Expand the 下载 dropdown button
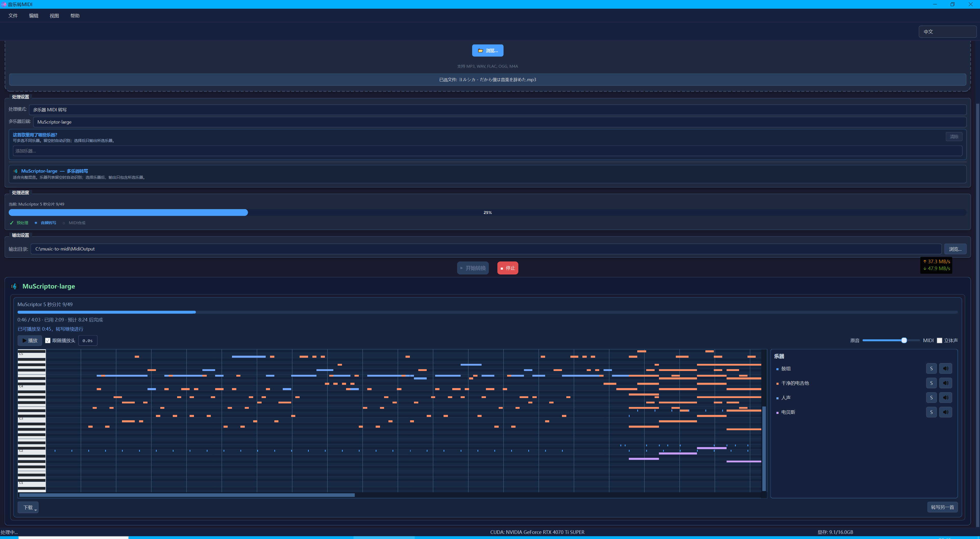Viewport: 980px width, 539px height. 28,507
